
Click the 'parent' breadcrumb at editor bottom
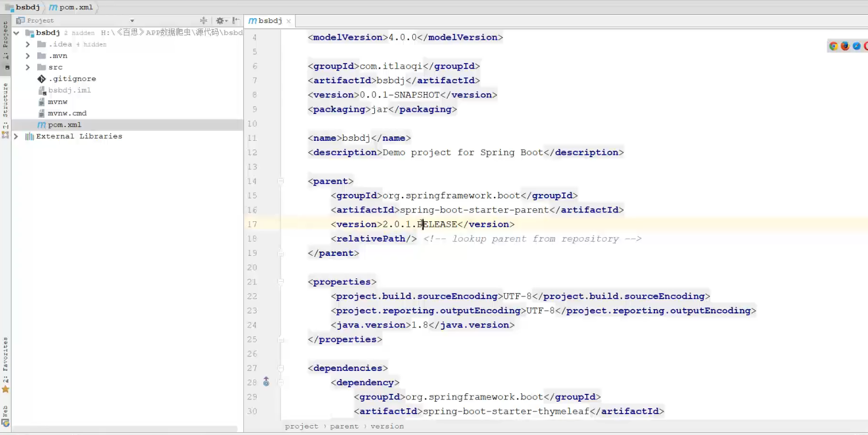pos(344,426)
